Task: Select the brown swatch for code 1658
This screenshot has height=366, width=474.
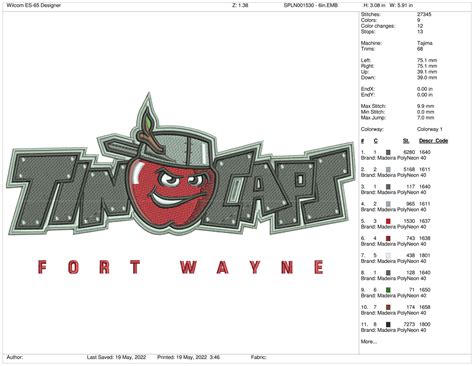Action: 388,307
